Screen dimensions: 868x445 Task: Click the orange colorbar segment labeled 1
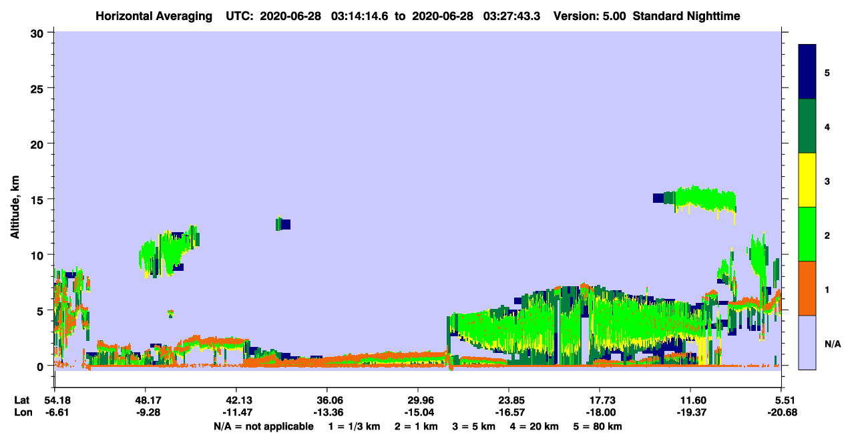(x=807, y=288)
